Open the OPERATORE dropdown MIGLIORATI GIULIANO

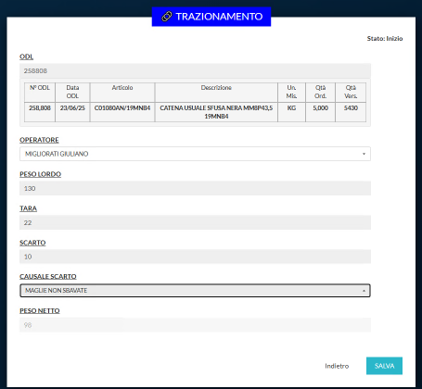tap(195, 154)
